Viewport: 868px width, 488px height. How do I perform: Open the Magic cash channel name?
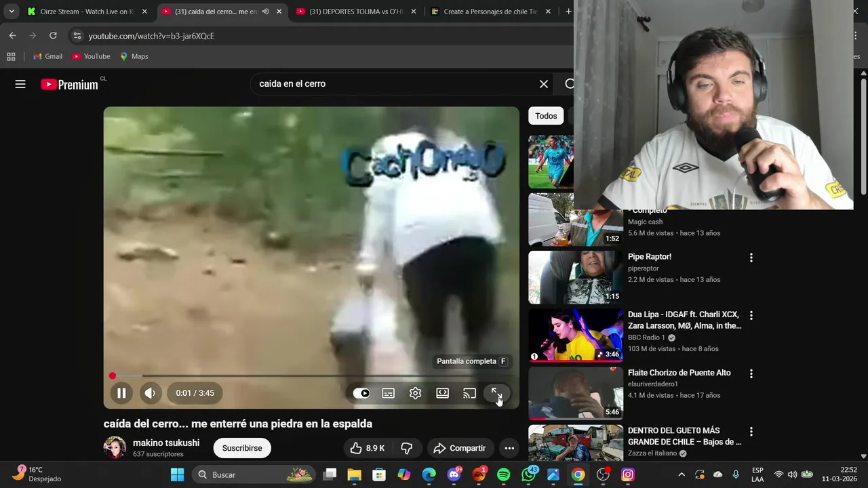click(645, 222)
